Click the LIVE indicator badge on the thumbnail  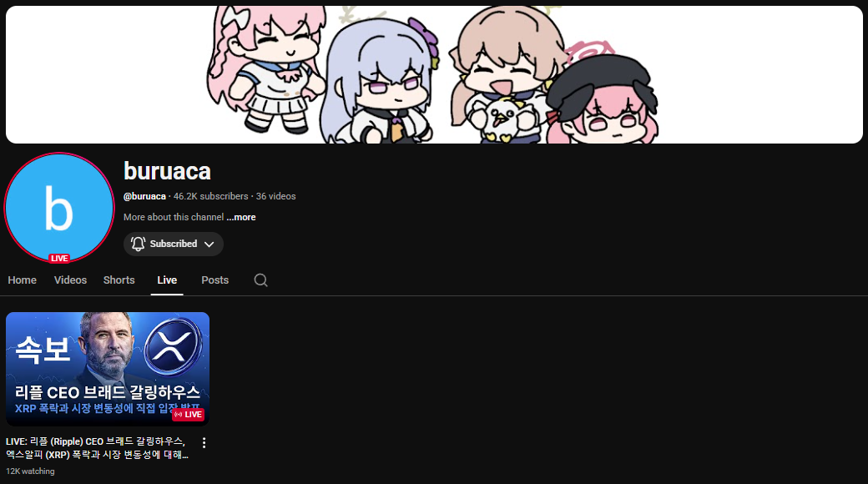189,414
